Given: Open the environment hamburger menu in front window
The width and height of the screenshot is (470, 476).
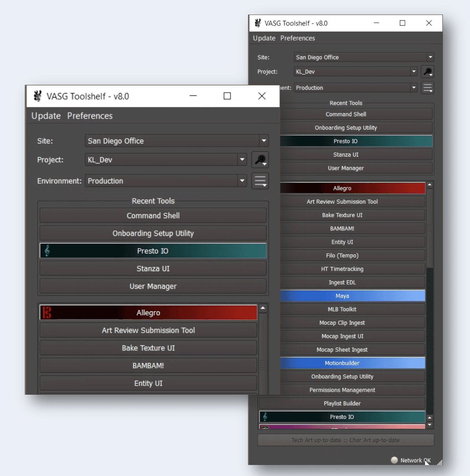Looking at the screenshot, I should pyautogui.click(x=260, y=181).
